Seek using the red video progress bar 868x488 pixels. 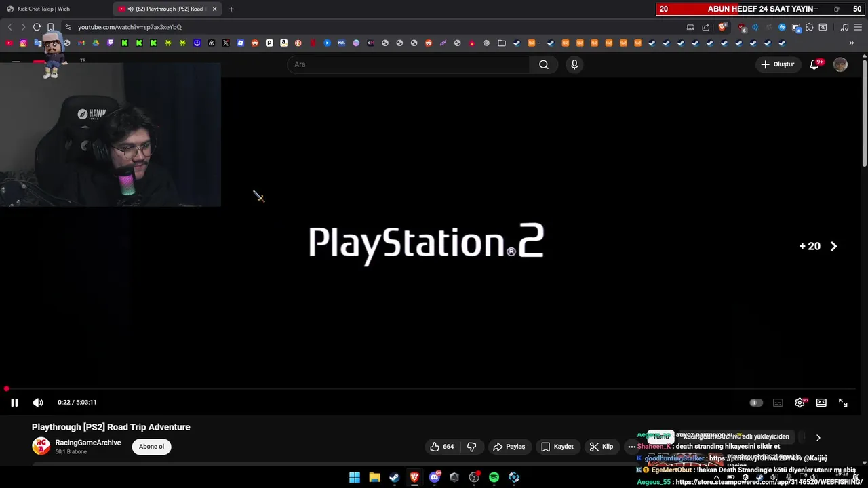pyautogui.click(x=431, y=389)
